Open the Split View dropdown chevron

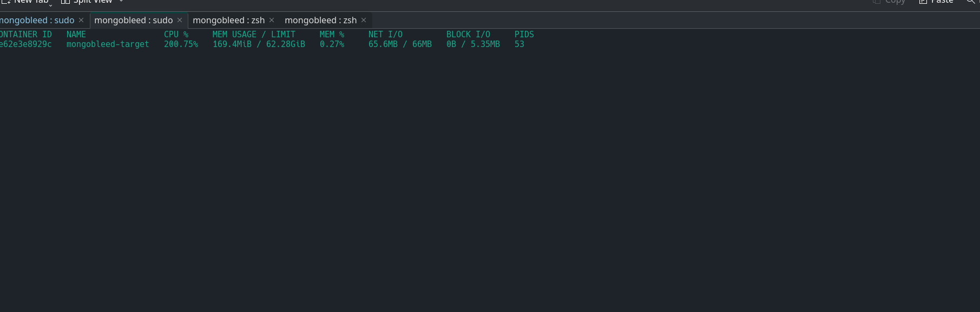click(121, 2)
